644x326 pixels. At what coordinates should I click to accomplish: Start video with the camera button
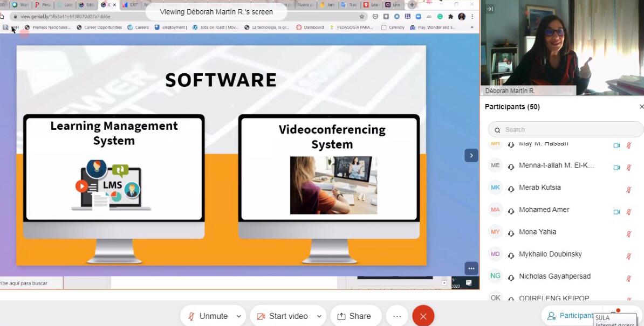282,316
